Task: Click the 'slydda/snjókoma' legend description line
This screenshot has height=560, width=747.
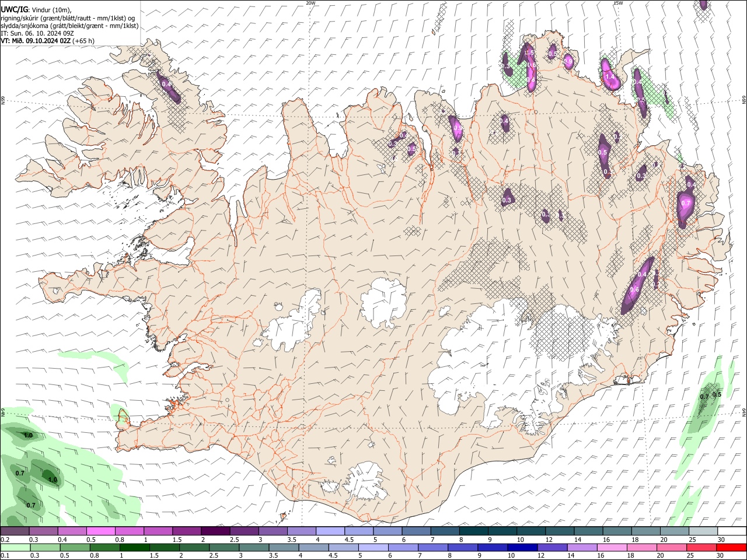Action: click(x=69, y=26)
